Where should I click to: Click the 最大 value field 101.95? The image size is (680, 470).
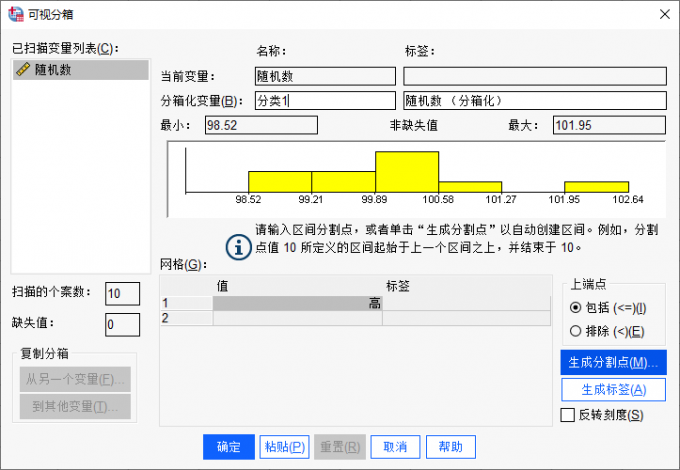point(609,125)
